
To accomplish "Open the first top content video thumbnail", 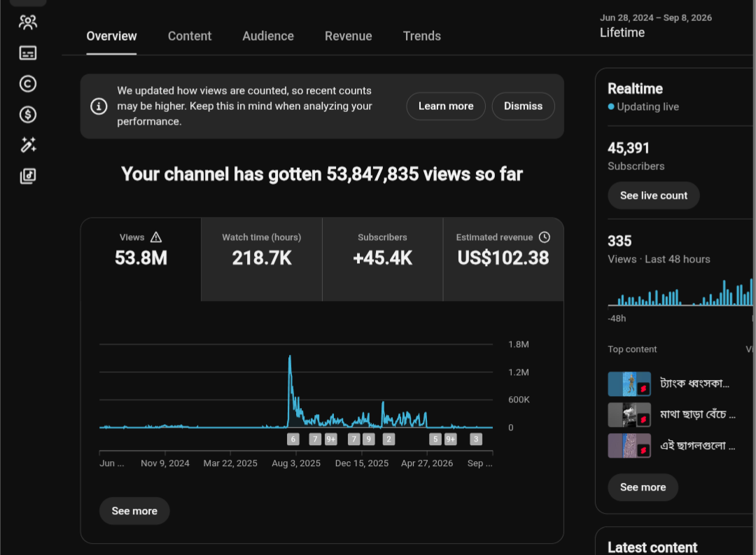I will click(629, 384).
